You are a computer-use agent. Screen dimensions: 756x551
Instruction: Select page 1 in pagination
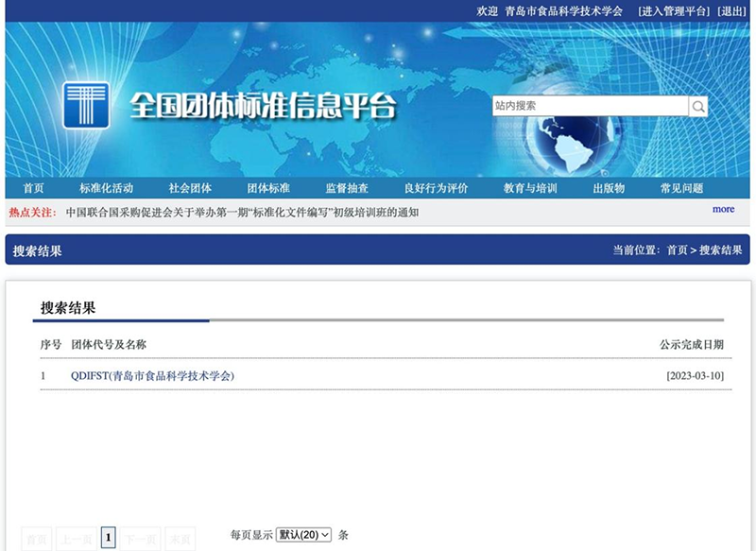(x=109, y=538)
